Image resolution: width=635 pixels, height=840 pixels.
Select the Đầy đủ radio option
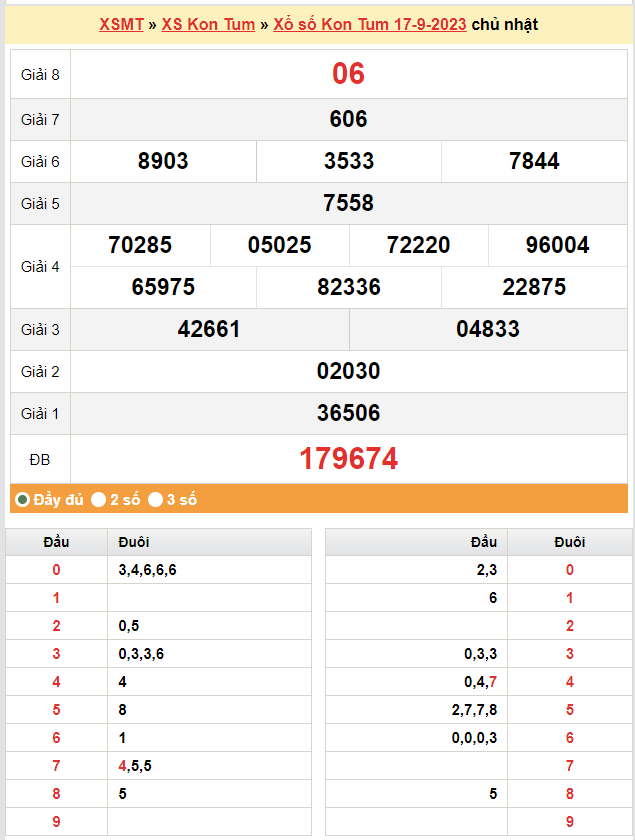coord(23,499)
